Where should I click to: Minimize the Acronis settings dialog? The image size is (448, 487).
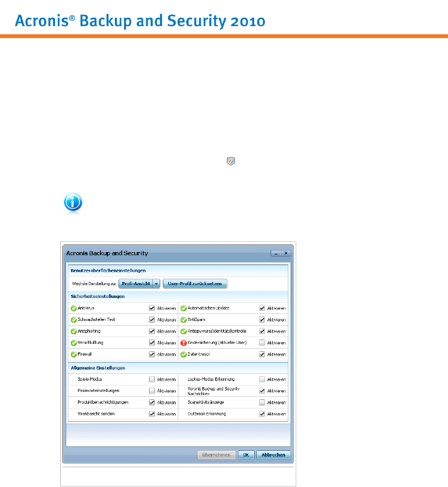(x=276, y=253)
